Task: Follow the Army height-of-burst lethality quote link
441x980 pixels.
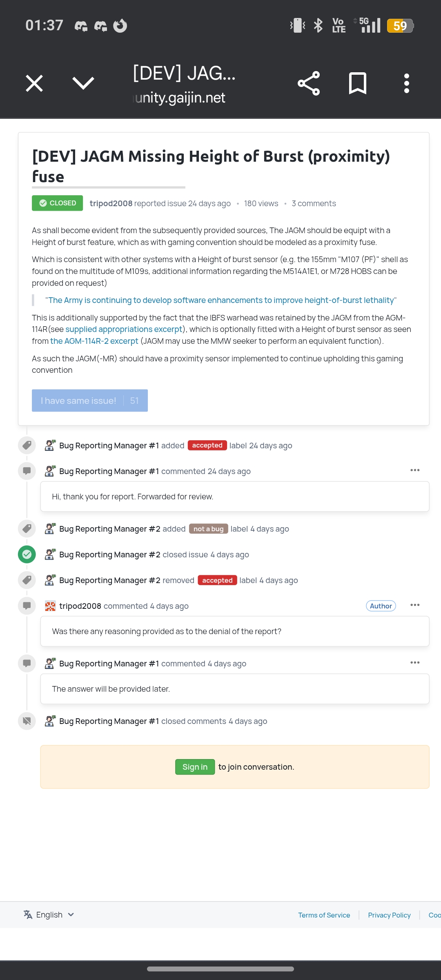Action: pyautogui.click(x=221, y=300)
